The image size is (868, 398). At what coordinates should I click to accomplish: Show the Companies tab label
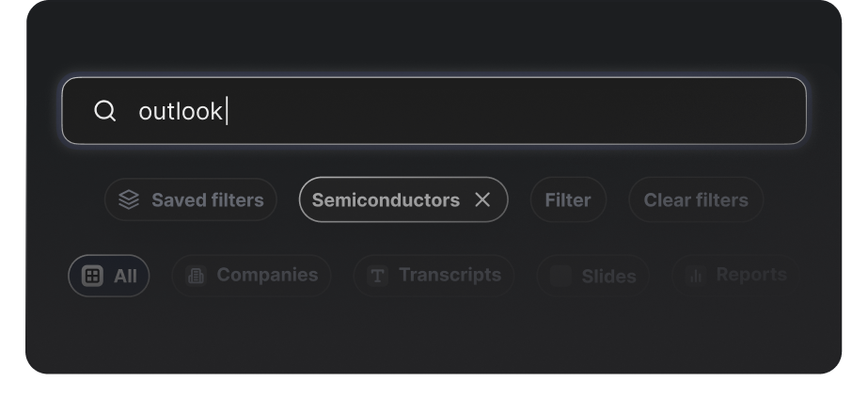267,275
